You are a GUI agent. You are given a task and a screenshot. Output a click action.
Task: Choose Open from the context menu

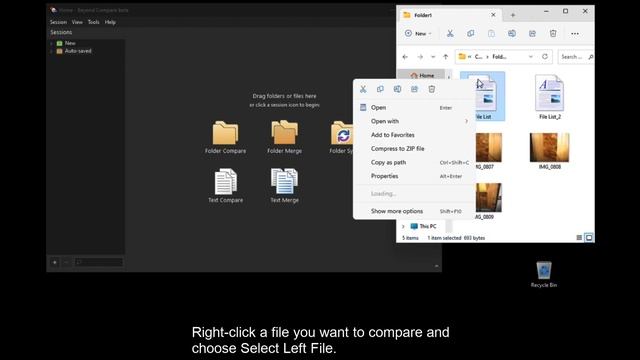pyautogui.click(x=414, y=108)
